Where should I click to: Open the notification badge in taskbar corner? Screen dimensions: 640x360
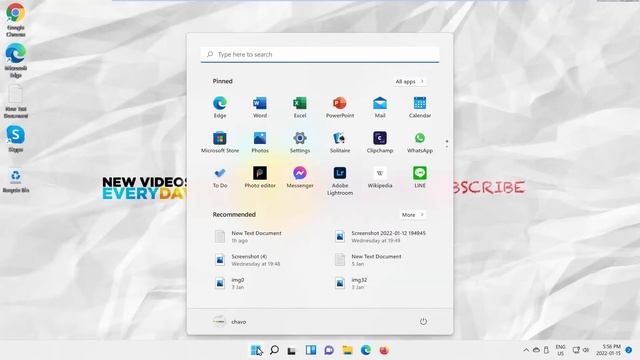pyautogui.click(x=629, y=350)
